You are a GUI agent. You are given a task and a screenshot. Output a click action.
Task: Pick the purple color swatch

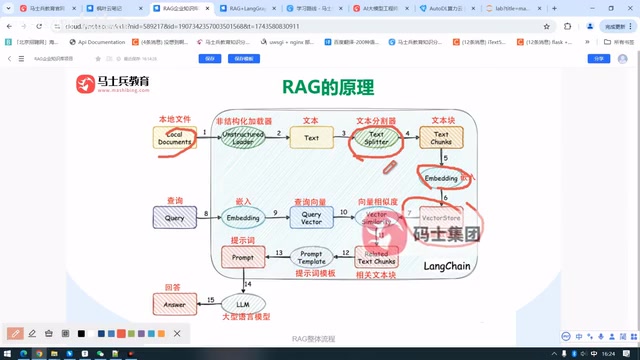click(141, 333)
